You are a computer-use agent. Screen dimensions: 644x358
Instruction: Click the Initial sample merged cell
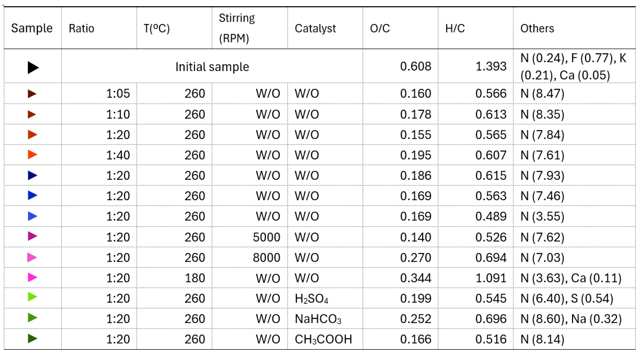click(x=212, y=67)
